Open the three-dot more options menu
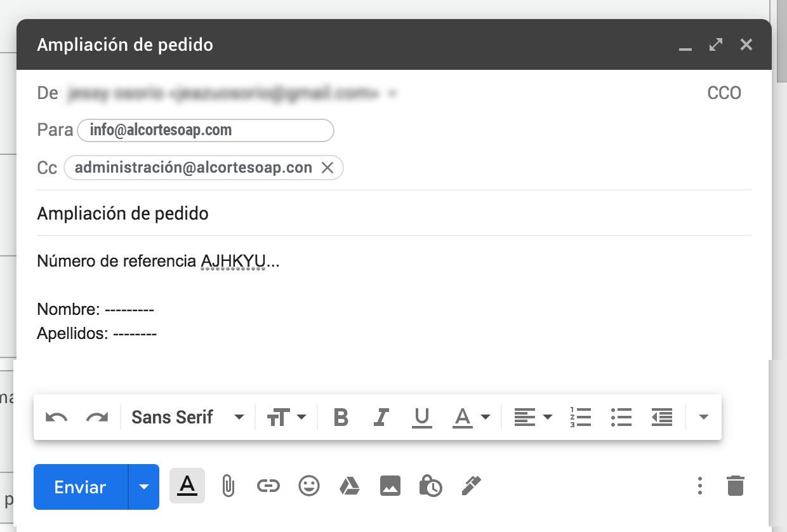The height and width of the screenshot is (532, 787). [700, 486]
